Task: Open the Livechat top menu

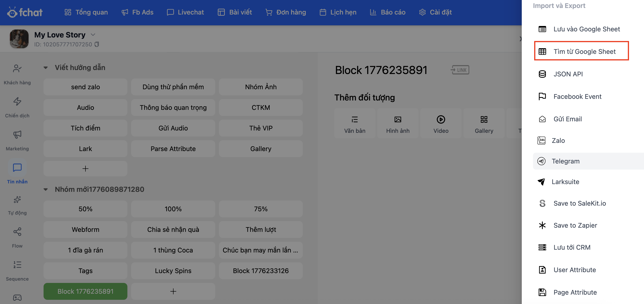Action: (x=185, y=12)
